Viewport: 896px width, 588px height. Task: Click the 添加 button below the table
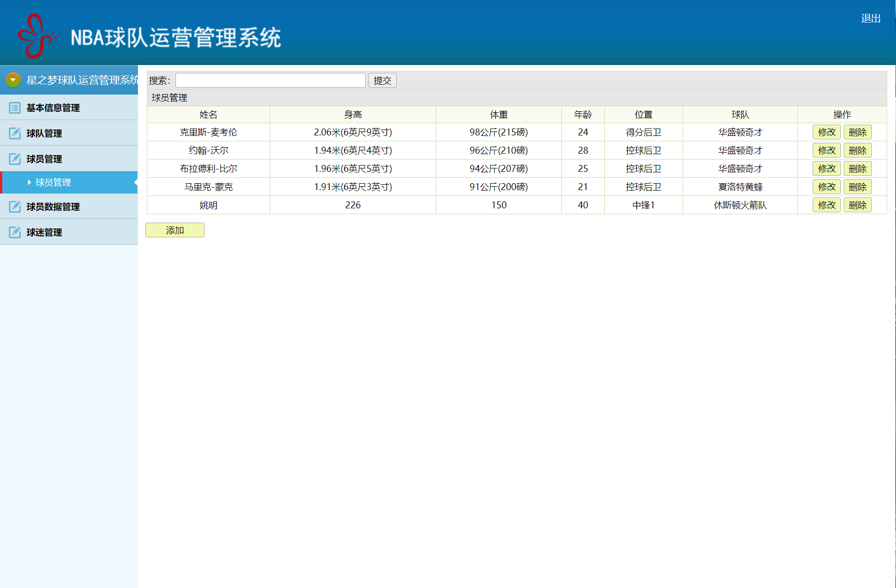[x=174, y=229]
